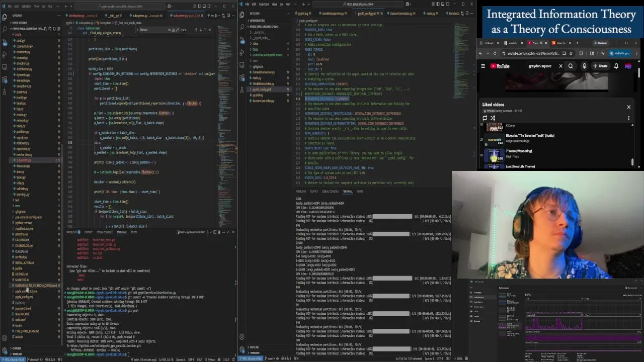Click YouTube Create button
The height and width of the screenshot is (362, 644).
(601, 66)
